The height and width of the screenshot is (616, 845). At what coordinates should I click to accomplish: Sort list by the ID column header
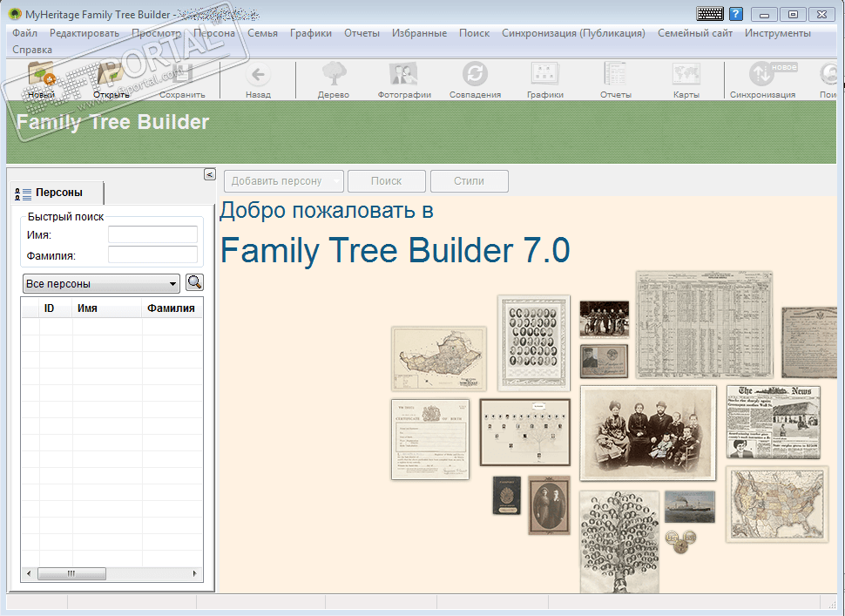[56, 308]
